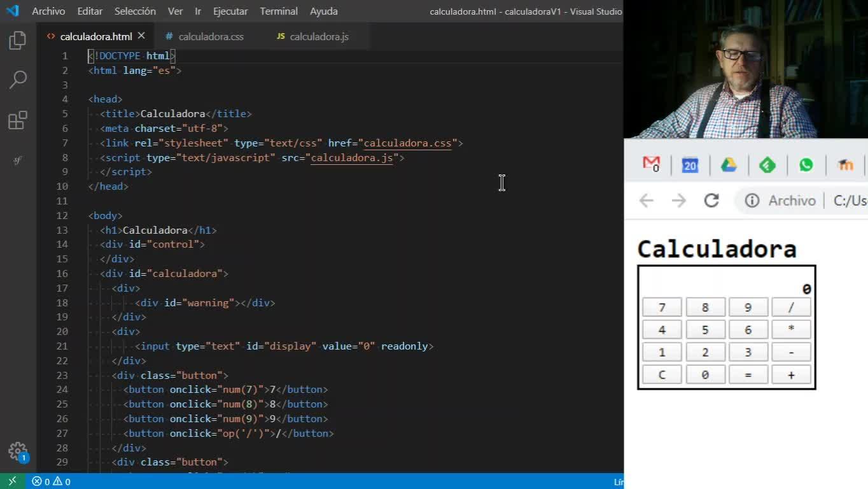Open the orange Moodle bookmark icon in the browser
Screen dimensions: 868x489
pos(845,165)
